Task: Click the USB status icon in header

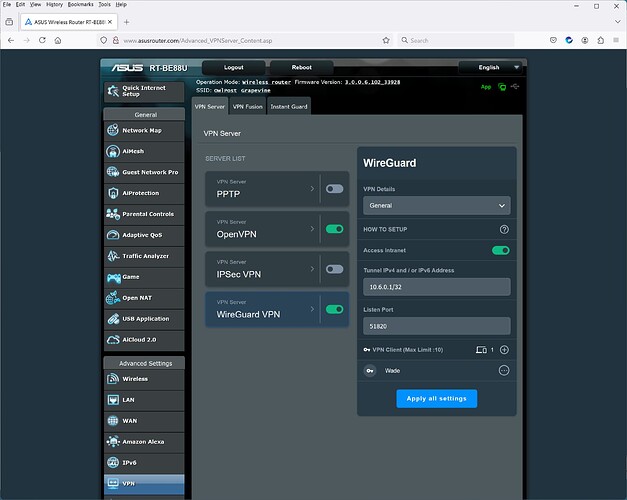Action: tap(515, 86)
